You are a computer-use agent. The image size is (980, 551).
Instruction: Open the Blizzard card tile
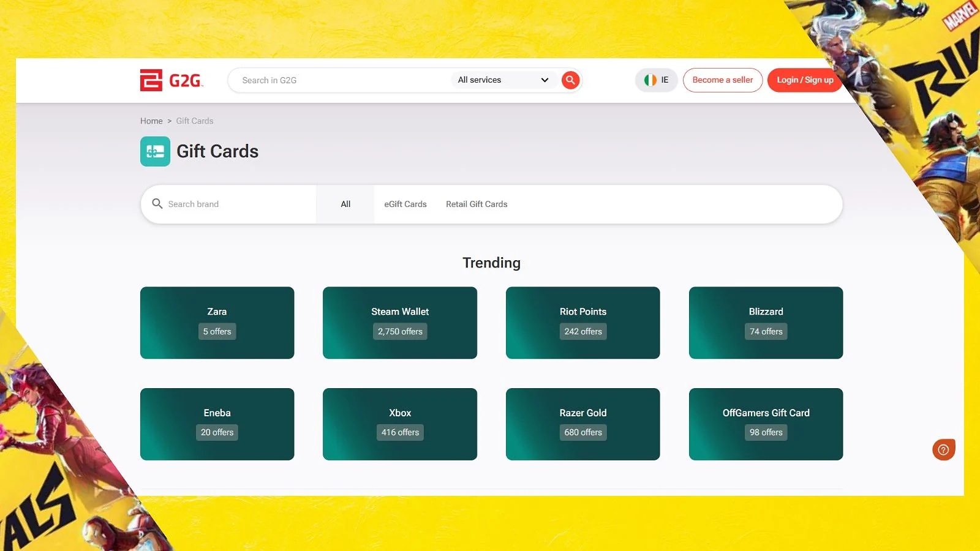click(x=766, y=323)
